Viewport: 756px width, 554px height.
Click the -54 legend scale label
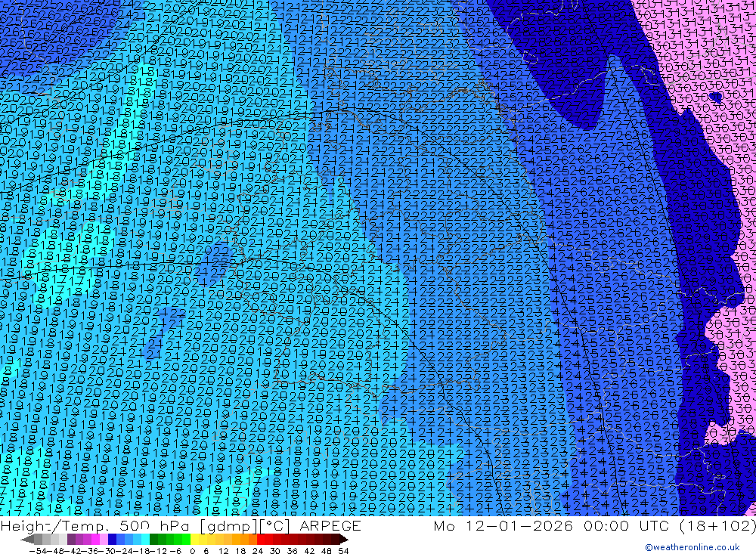pyautogui.click(x=38, y=551)
